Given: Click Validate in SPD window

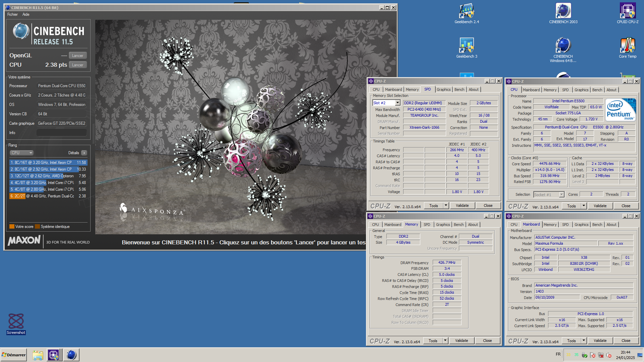Looking at the screenshot, I should [x=462, y=205].
